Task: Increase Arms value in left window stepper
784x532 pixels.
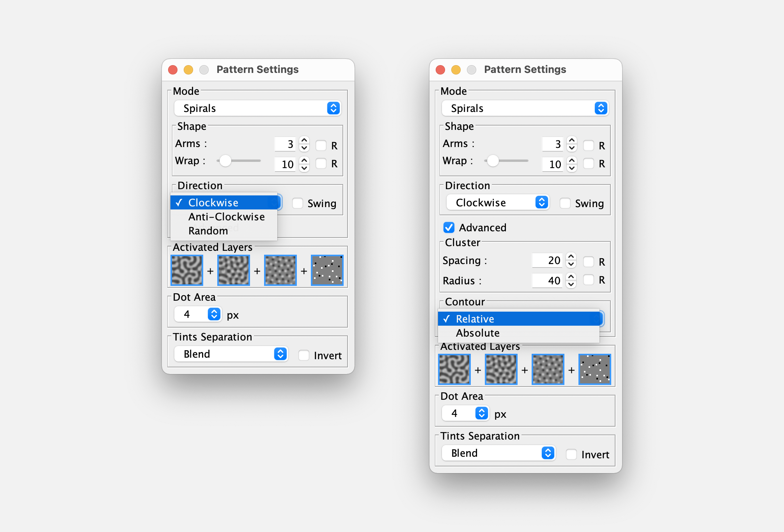Action: (x=304, y=140)
